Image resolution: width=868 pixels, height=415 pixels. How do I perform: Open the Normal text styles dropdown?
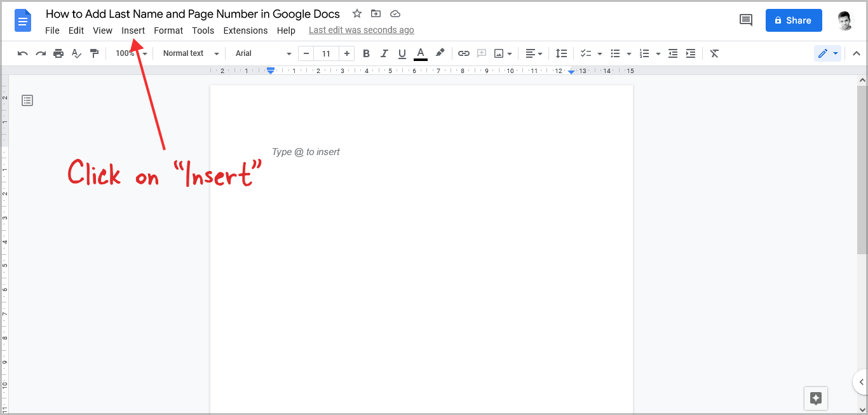(189, 53)
